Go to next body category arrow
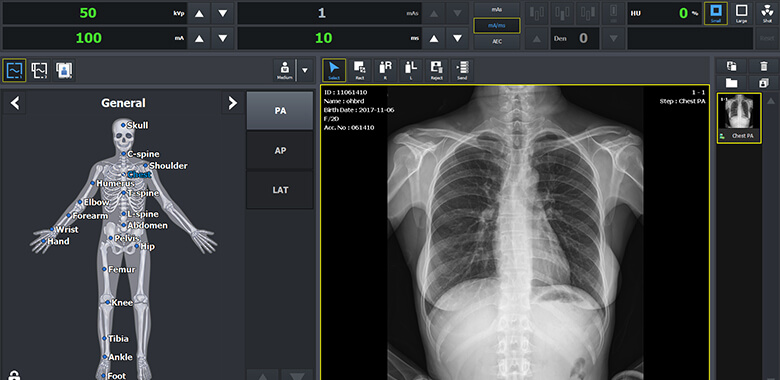 pyautogui.click(x=232, y=103)
